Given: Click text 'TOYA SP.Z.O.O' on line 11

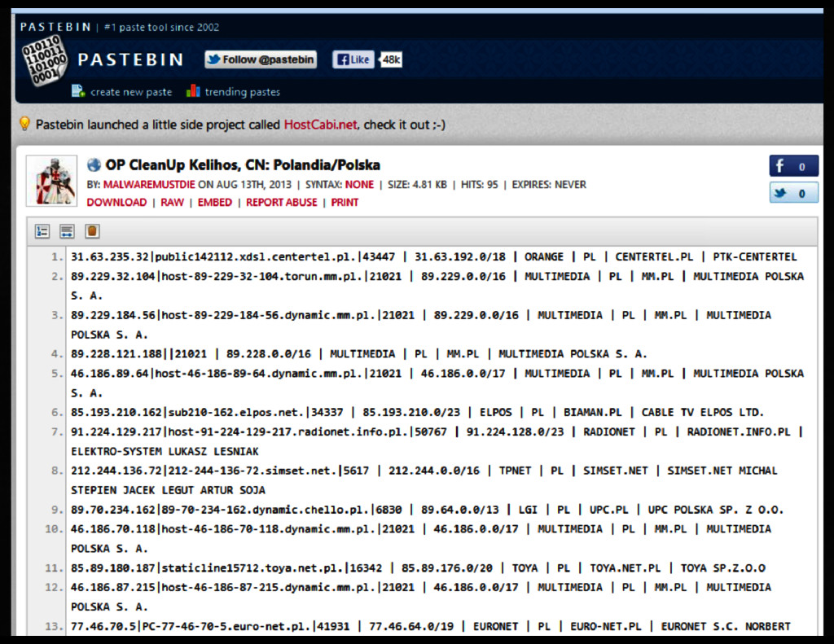Looking at the screenshot, I should tap(723, 568).
